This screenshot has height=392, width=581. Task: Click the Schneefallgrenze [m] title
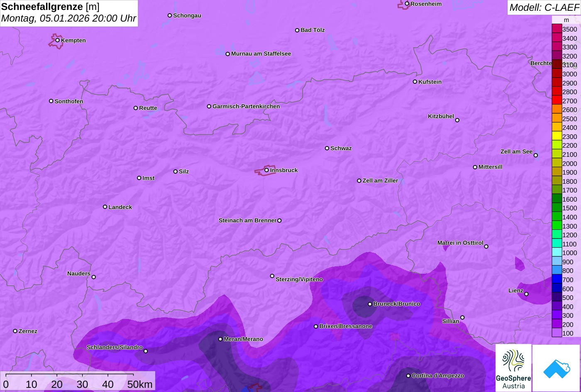[51, 7]
